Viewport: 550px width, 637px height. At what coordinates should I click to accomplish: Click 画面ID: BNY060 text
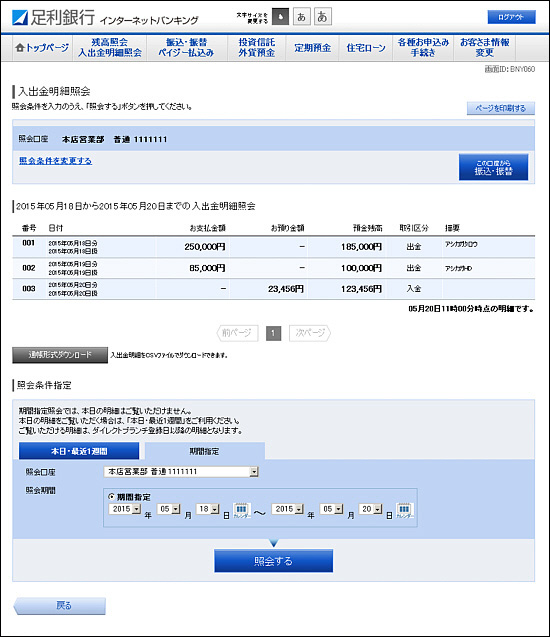point(509,69)
